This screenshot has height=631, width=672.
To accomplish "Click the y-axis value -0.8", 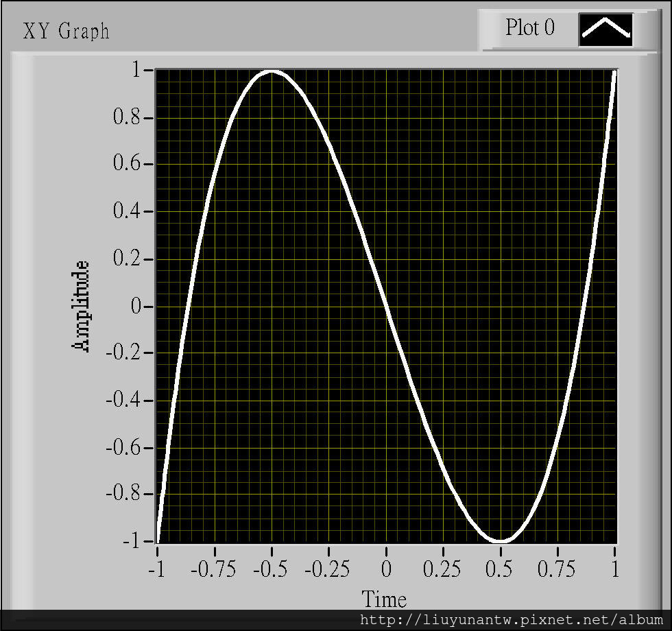I will [123, 493].
